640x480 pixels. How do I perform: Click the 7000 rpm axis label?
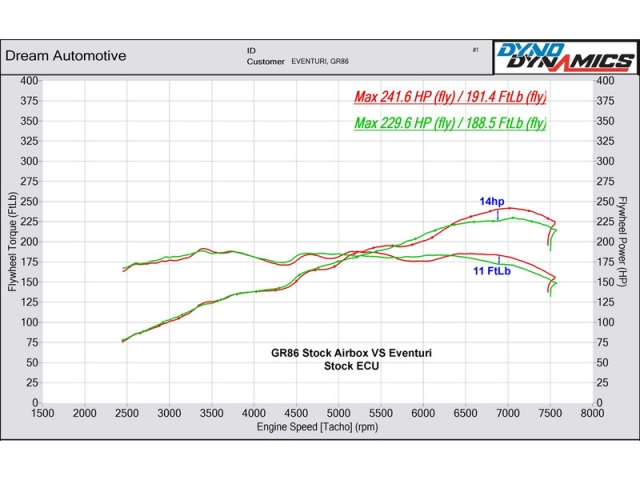pos(508,413)
